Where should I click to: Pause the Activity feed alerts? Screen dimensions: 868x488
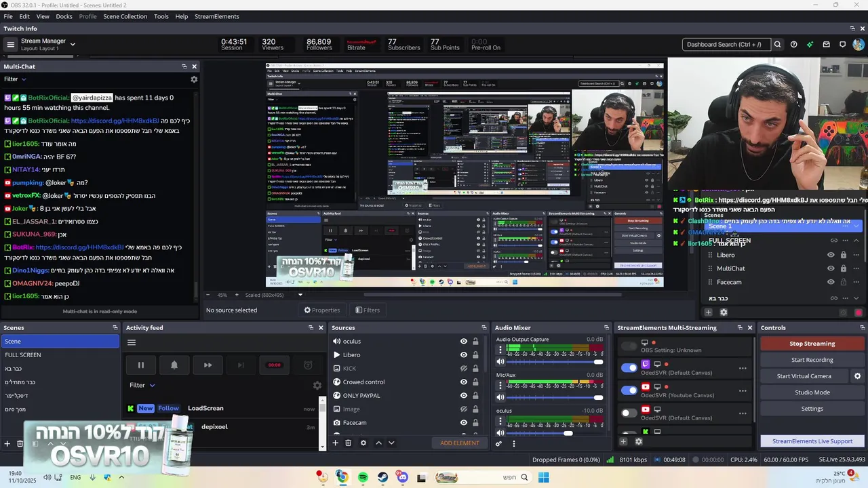141,365
